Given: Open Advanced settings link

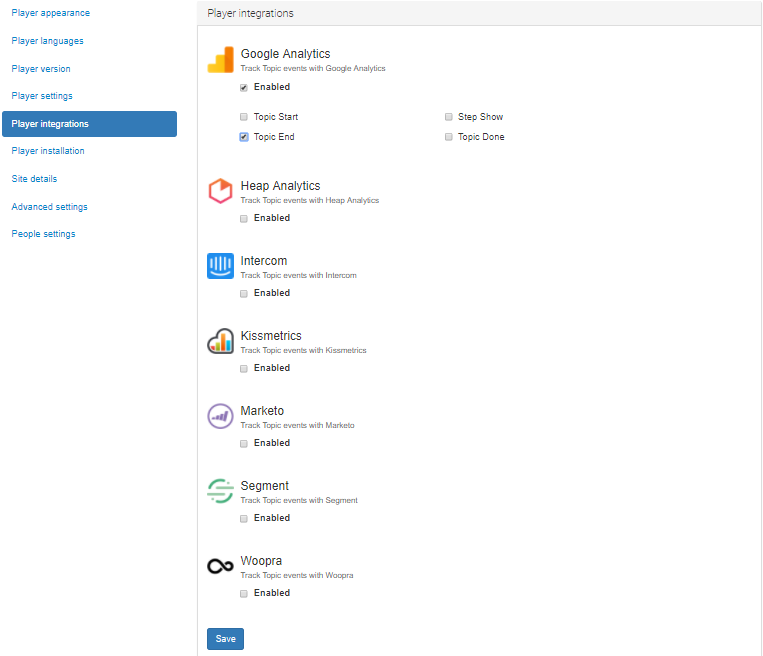Looking at the screenshot, I should (x=49, y=207).
